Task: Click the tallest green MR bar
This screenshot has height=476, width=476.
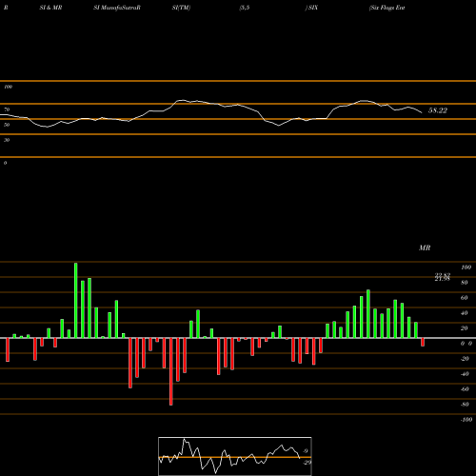Action: click(x=76, y=301)
